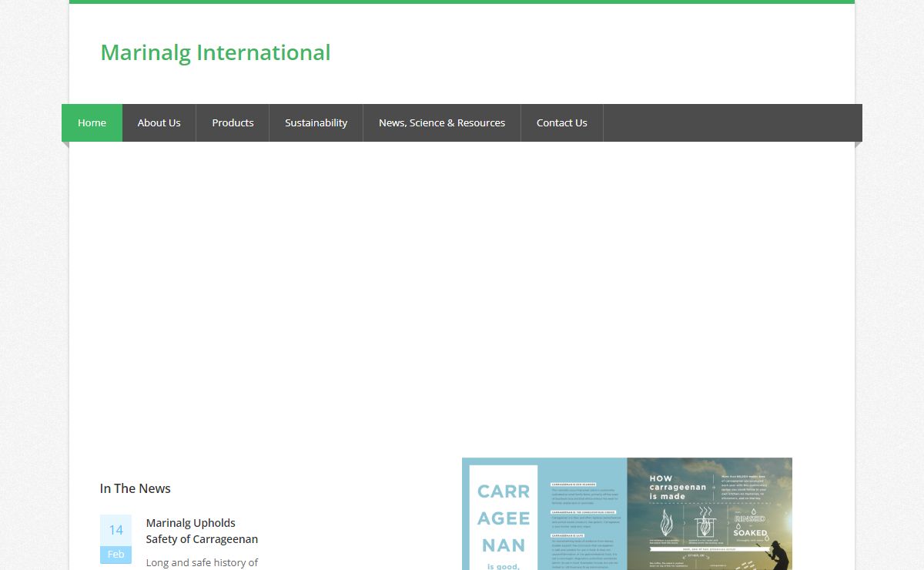Open the About Us menu

tap(159, 122)
